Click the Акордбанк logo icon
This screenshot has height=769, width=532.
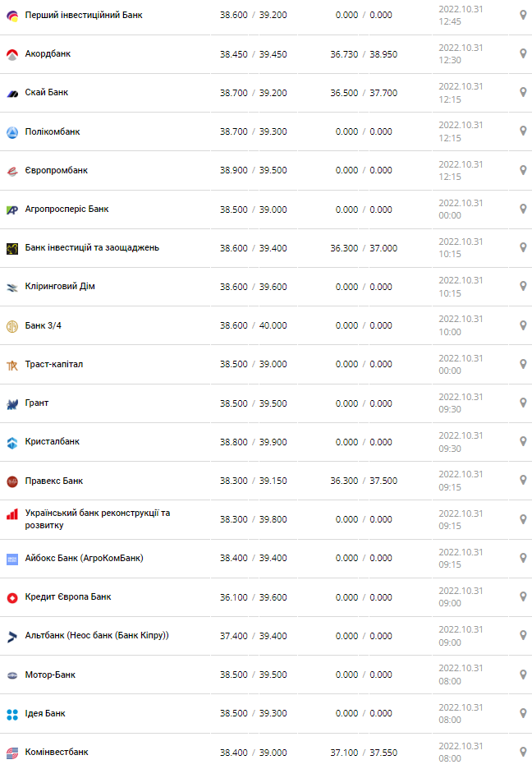(x=12, y=54)
